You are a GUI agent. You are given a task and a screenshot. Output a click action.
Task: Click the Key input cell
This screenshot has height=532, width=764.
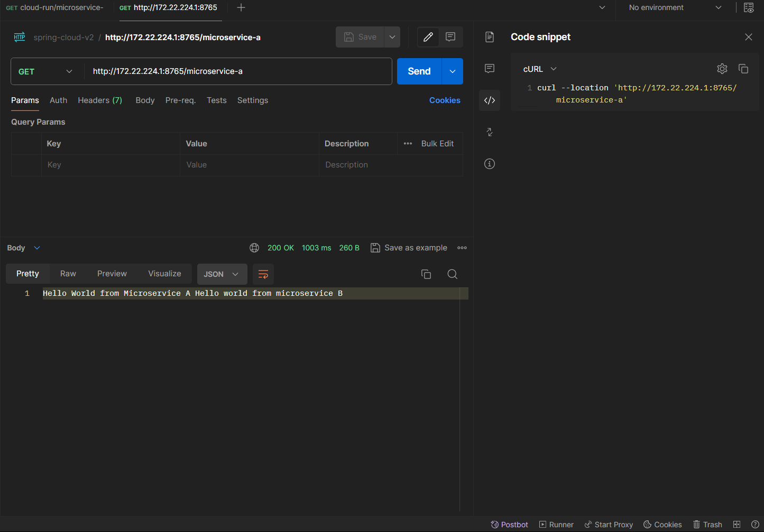(111, 165)
